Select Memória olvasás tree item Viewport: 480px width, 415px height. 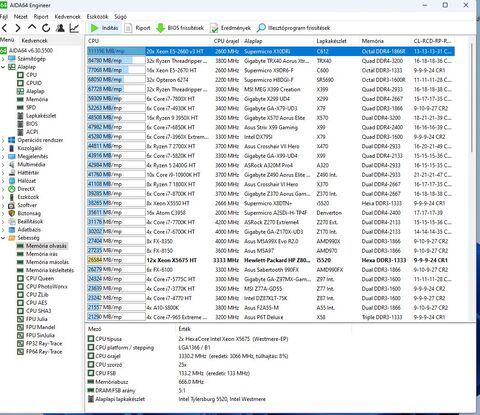coord(42,246)
